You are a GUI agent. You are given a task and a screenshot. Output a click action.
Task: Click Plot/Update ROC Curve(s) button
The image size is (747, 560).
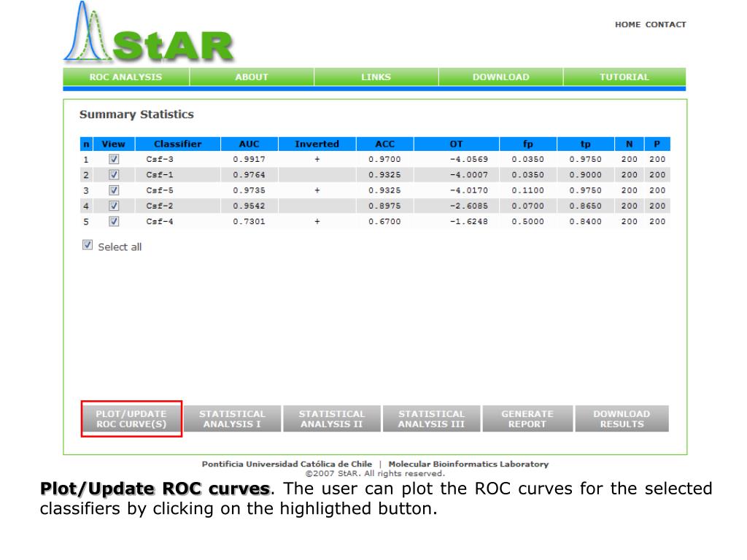(131, 419)
